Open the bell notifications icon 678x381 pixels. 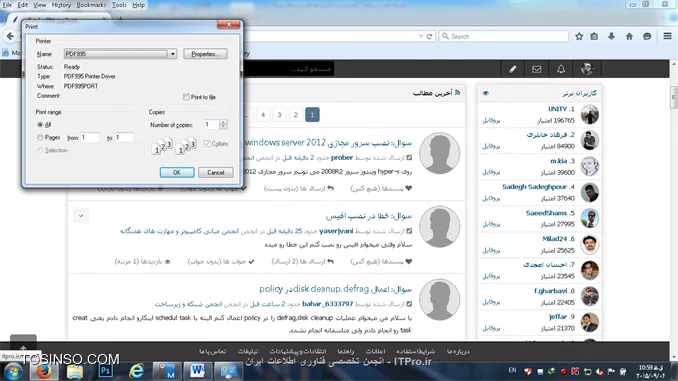tap(561, 69)
